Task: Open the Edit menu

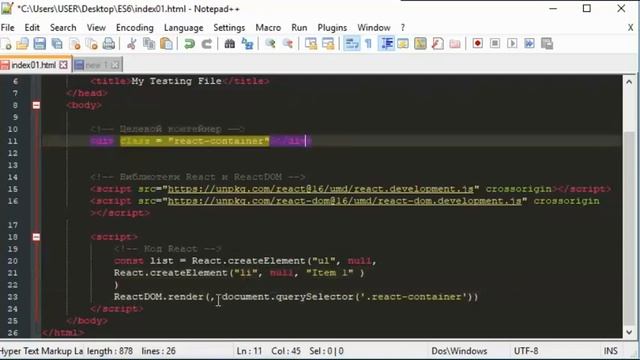Action: 32,27
